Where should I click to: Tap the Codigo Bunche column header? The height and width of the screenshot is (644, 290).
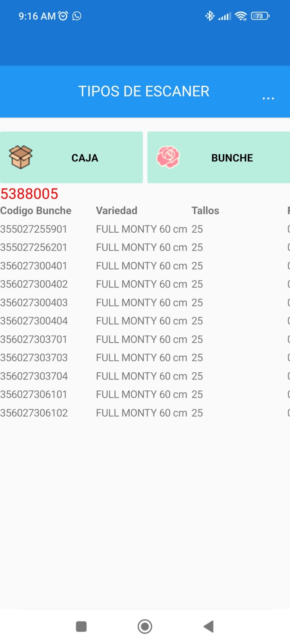[x=36, y=211]
